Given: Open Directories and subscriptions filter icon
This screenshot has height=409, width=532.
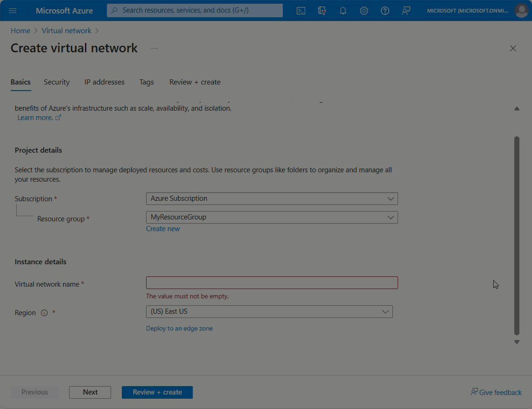Looking at the screenshot, I should tap(322, 11).
